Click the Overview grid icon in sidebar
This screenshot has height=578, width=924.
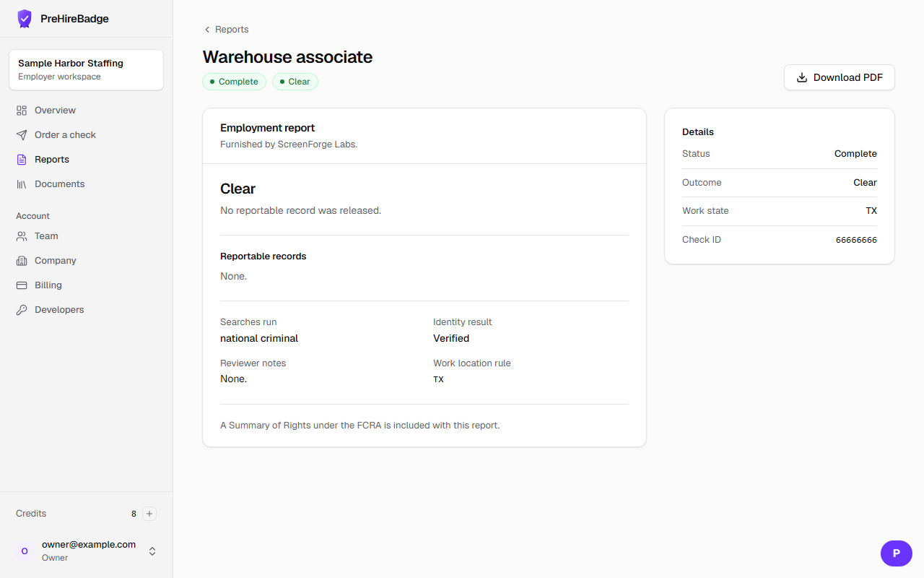click(22, 111)
